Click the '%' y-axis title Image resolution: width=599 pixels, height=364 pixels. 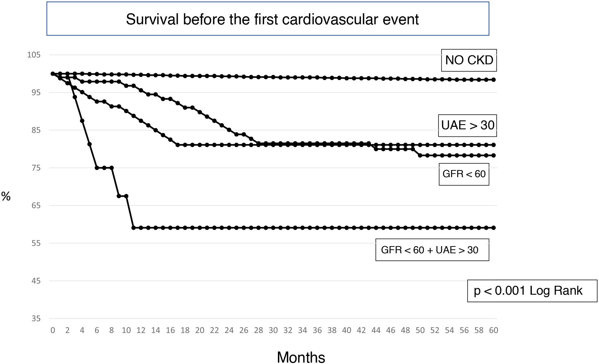[6, 196]
